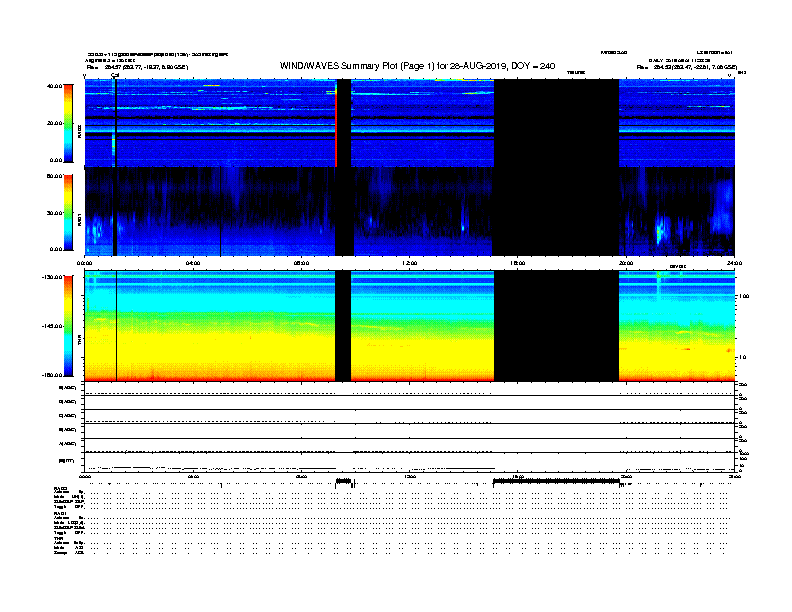792x612 pixels.
Task: Click 08:00 tick label under RAD1 spectrogram
Action: [301, 263]
